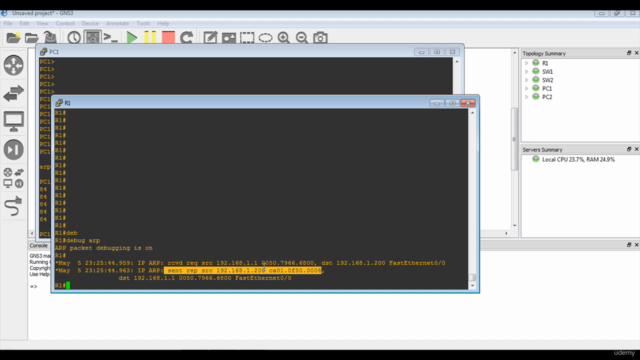Image resolution: width=640 pixels, height=360 pixels.
Task: Start all devices with green play icon
Action: point(131,38)
